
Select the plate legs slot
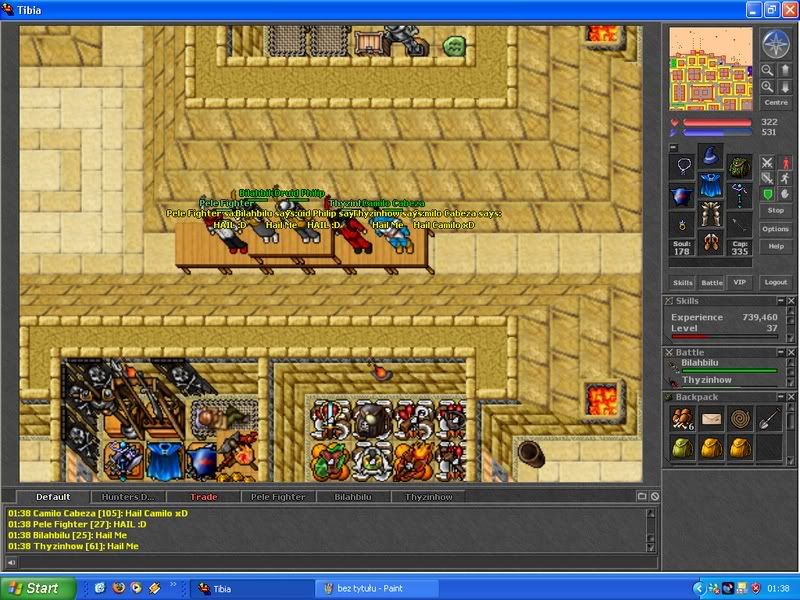tap(711, 214)
